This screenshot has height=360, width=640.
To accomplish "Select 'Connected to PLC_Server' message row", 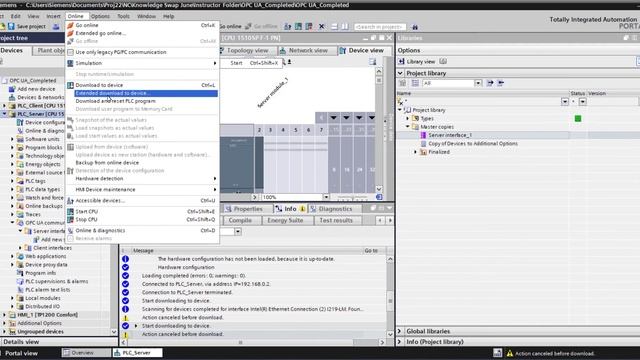I will tap(205, 284).
